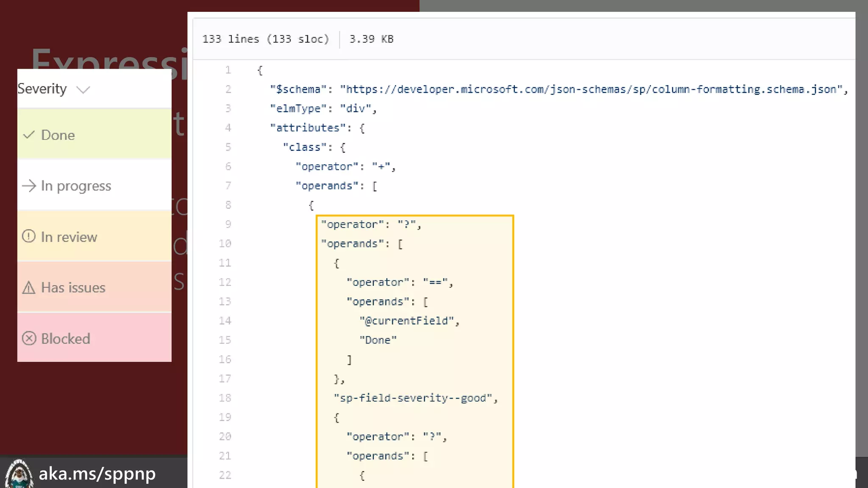This screenshot has width=868, height=488.
Task: Click the arrow icon beside In progress
Action: [x=29, y=186]
